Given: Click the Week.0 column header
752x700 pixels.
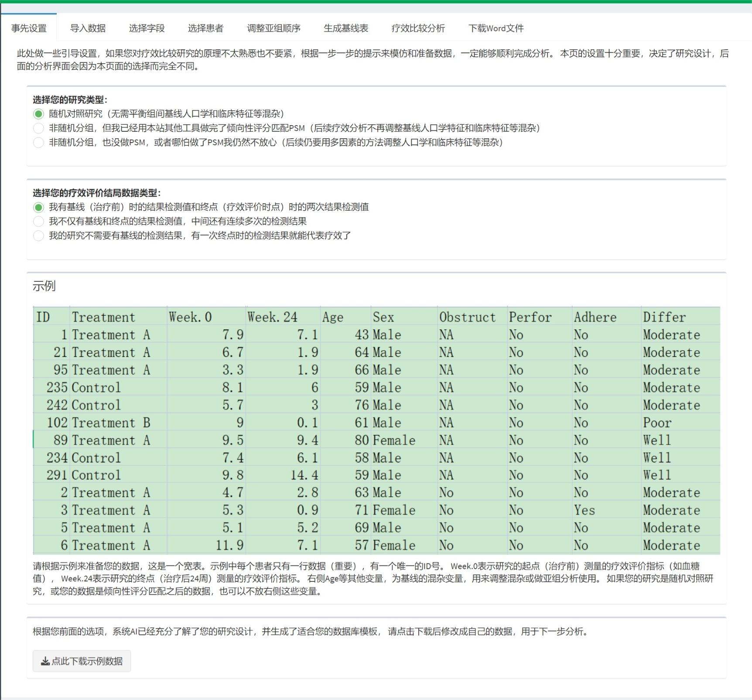Looking at the screenshot, I should pyautogui.click(x=190, y=317).
